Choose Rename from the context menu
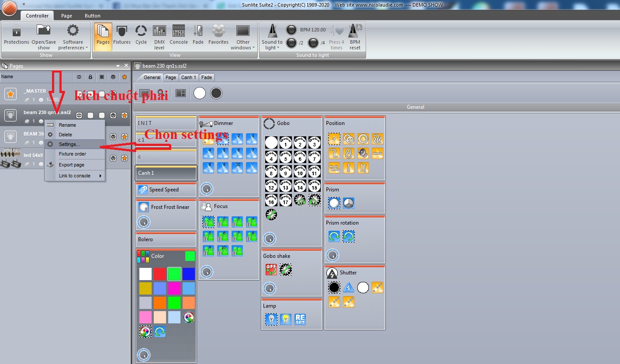This screenshot has height=364, width=620. click(x=75, y=125)
